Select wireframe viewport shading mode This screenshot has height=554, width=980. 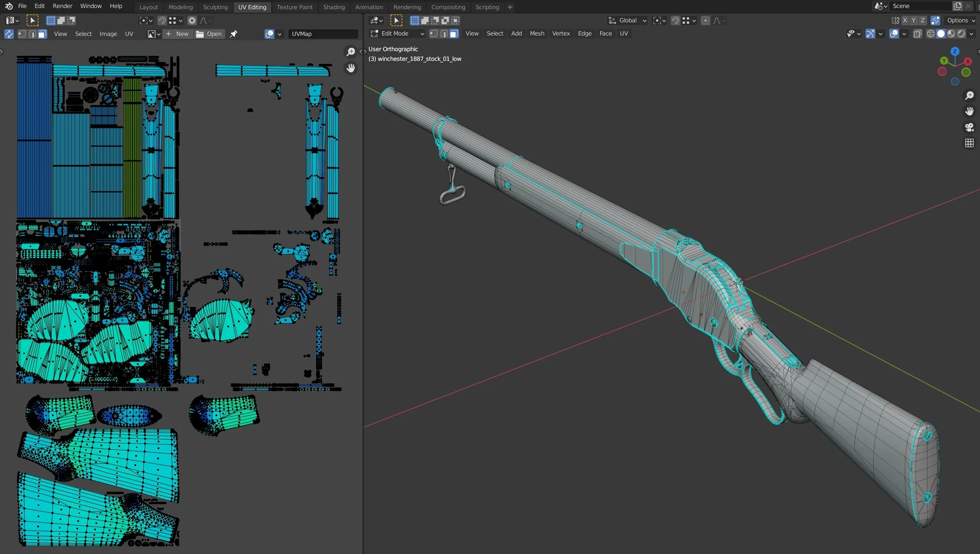pyautogui.click(x=931, y=34)
